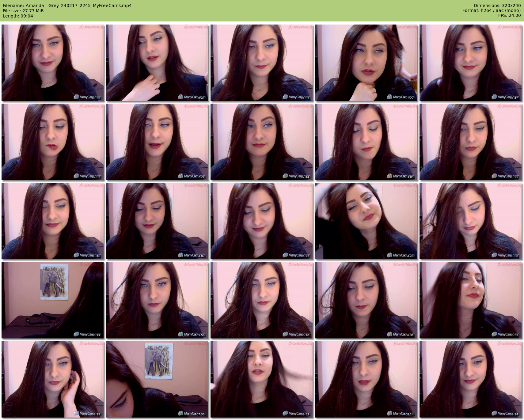The image size is (524, 420).
Task: Select the thumbnail marked 06:51
Action: (x=471, y=300)
